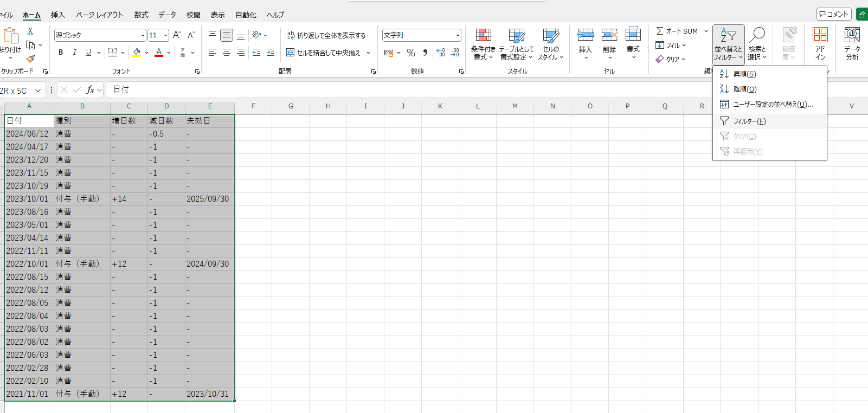The image size is (868, 413).
Task: Click merge and center (セルを結合して中央揃え) button
Action: (x=323, y=53)
